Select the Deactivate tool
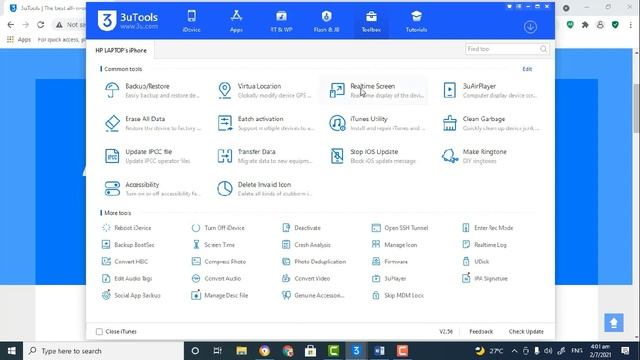Image resolution: width=640 pixels, height=360 pixels. [x=301, y=228]
